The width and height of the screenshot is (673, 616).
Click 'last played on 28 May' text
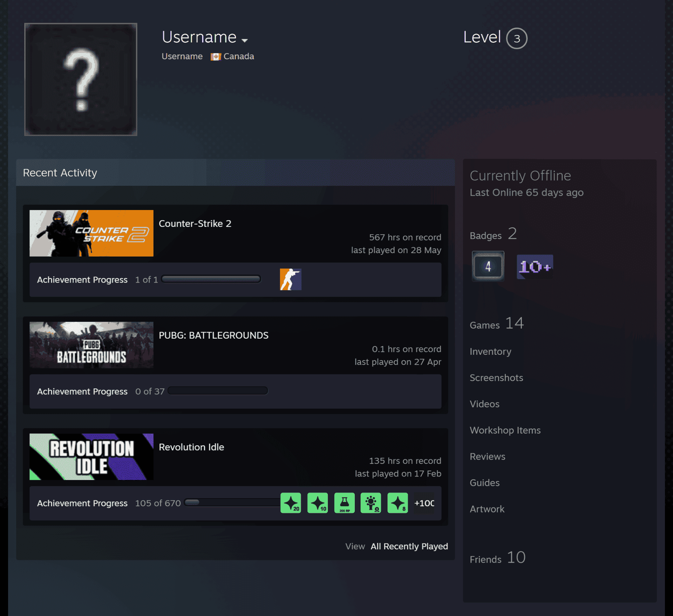(396, 250)
